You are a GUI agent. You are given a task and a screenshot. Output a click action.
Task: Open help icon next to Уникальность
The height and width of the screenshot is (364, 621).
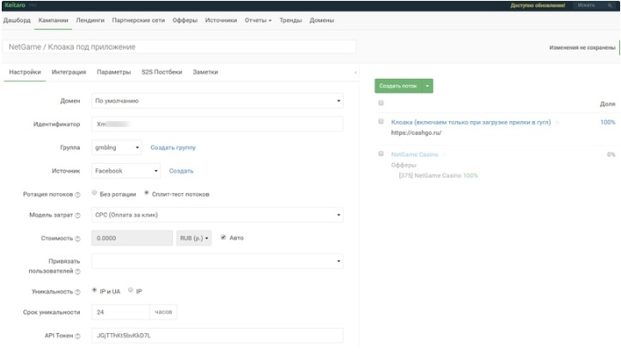(x=77, y=292)
